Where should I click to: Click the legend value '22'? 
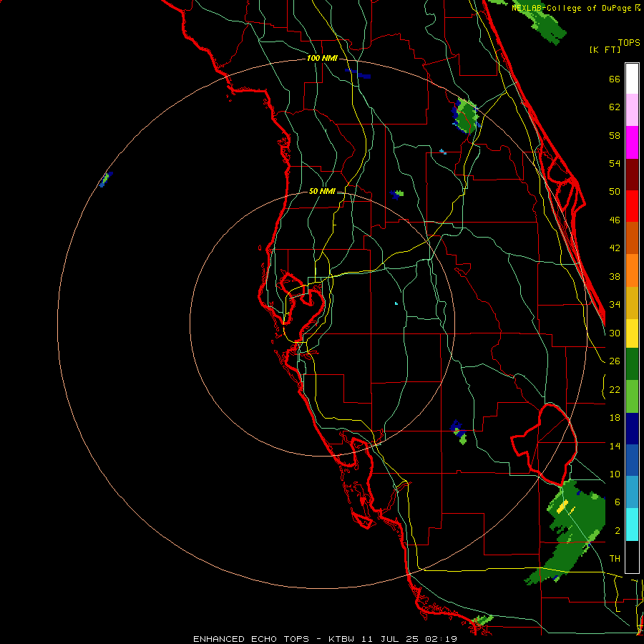click(615, 389)
